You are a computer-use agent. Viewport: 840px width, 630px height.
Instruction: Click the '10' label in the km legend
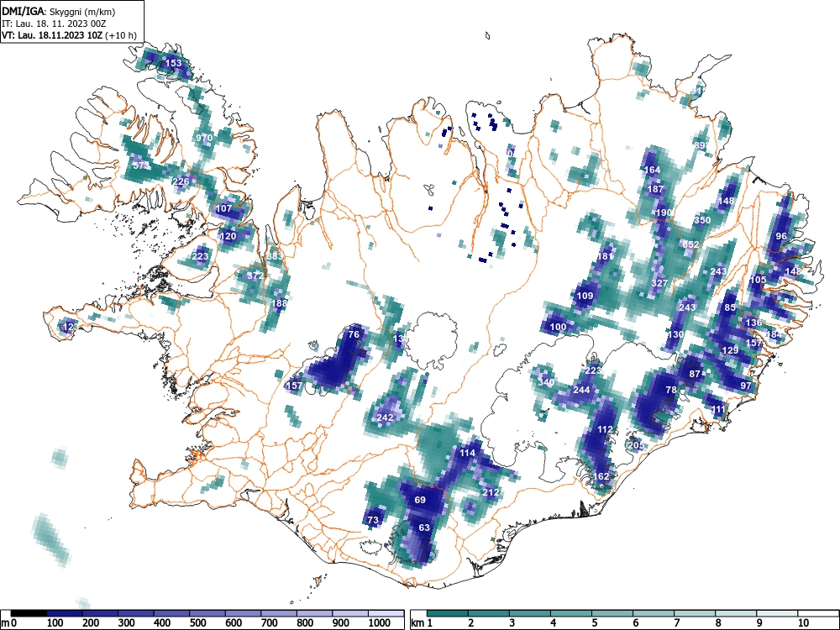[802, 623]
